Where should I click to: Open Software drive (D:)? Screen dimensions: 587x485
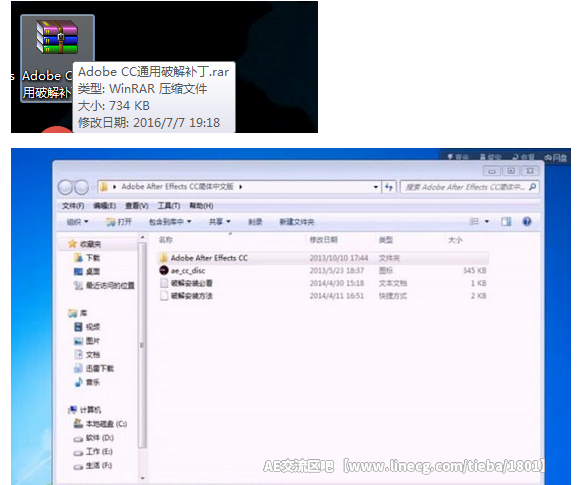tap(94, 437)
